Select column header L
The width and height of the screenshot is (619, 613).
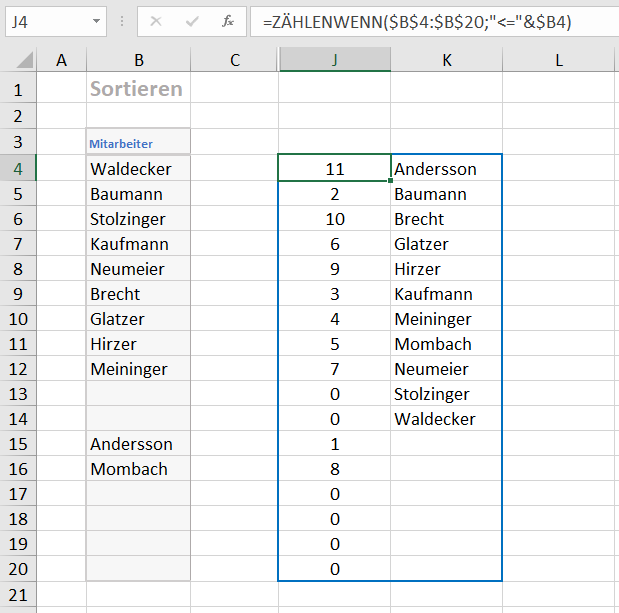(559, 60)
